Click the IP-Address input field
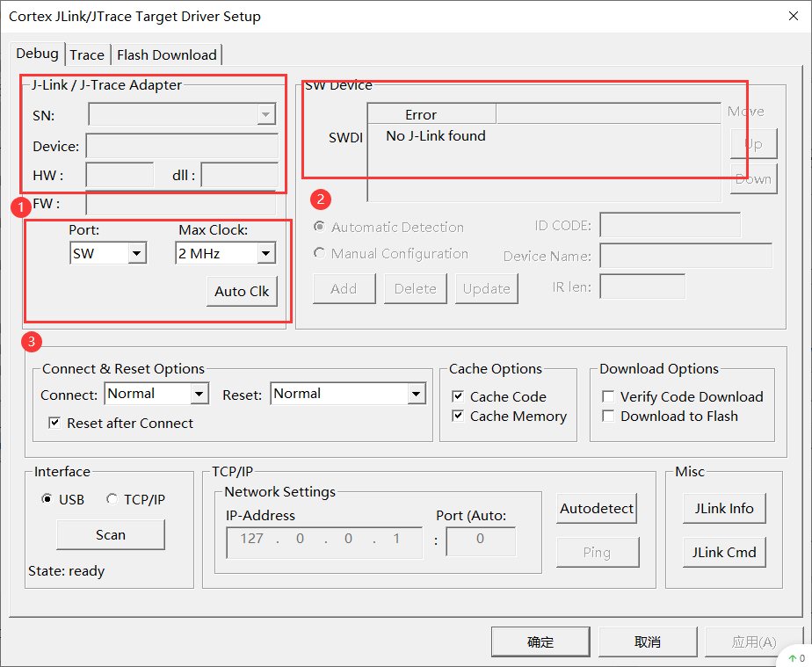The image size is (812, 667). click(x=324, y=542)
